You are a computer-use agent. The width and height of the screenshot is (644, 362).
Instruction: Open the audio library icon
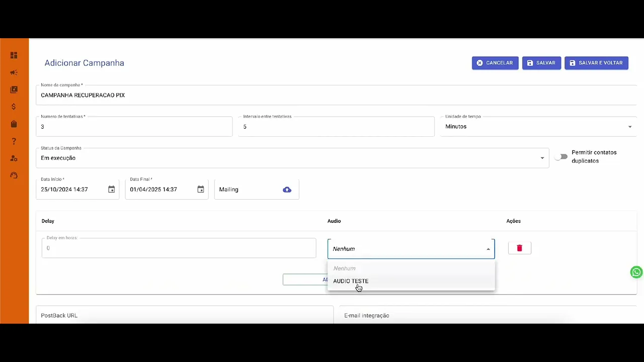pyautogui.click(x=14, y=89)
